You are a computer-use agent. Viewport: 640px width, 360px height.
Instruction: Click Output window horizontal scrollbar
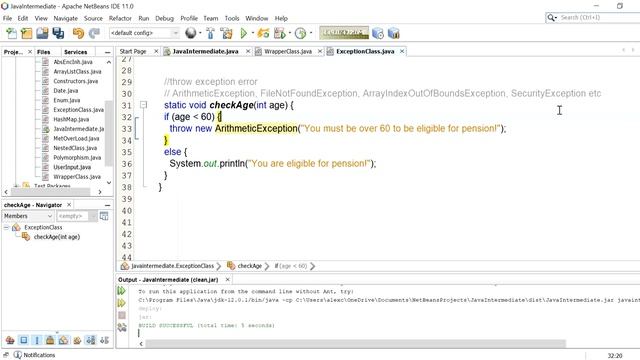[x=355, y=344]
